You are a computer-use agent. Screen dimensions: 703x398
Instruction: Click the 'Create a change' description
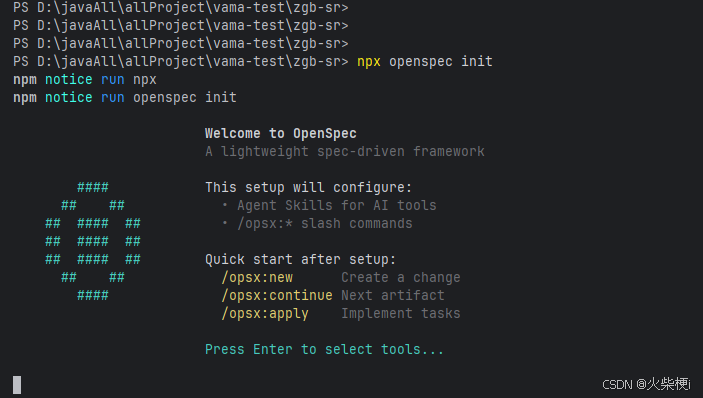[401, 277]
